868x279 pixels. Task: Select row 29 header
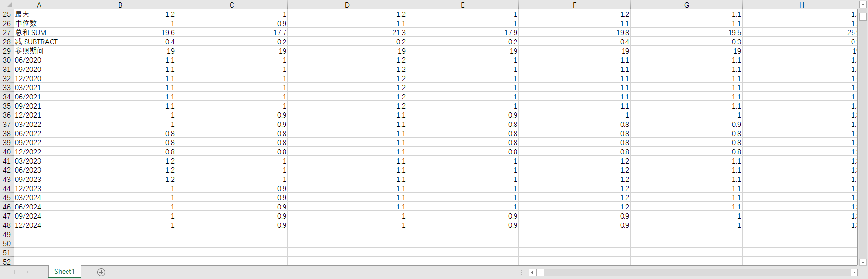click(x=7, y=51)
